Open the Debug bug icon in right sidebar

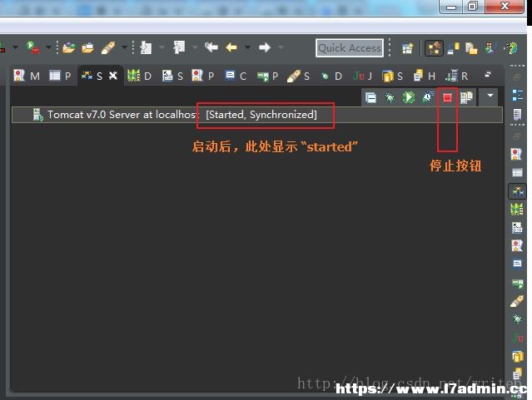point(517,319)
